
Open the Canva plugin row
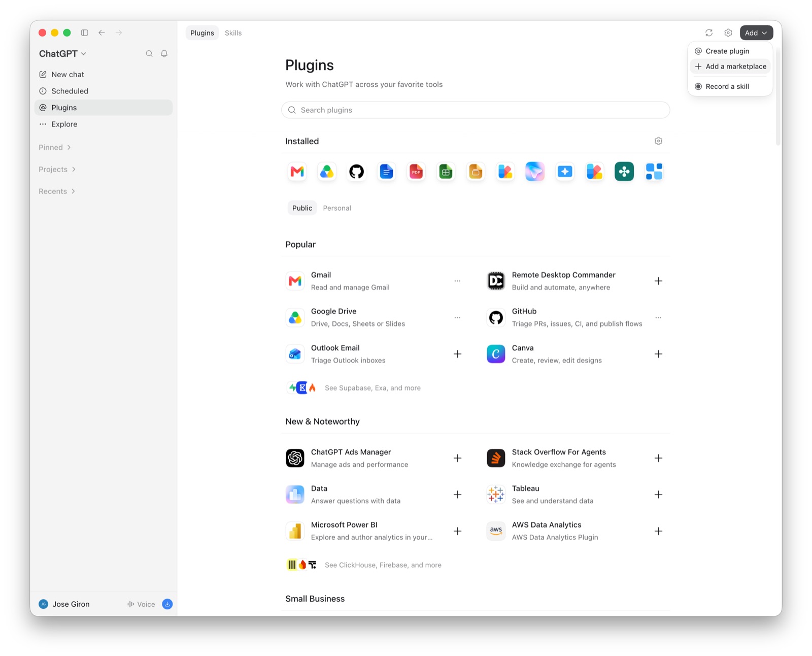pyautogui.click(x=575, y=354)
